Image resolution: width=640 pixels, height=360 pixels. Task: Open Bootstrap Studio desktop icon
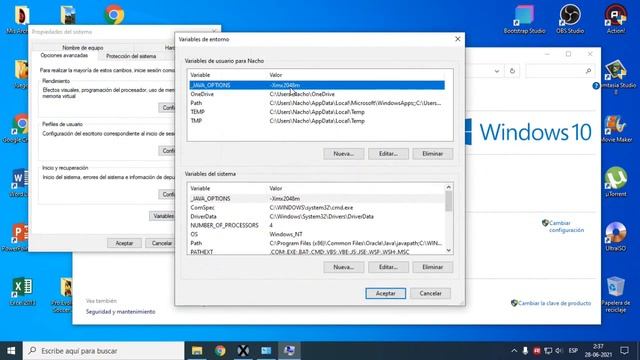[x=524, y=19]
